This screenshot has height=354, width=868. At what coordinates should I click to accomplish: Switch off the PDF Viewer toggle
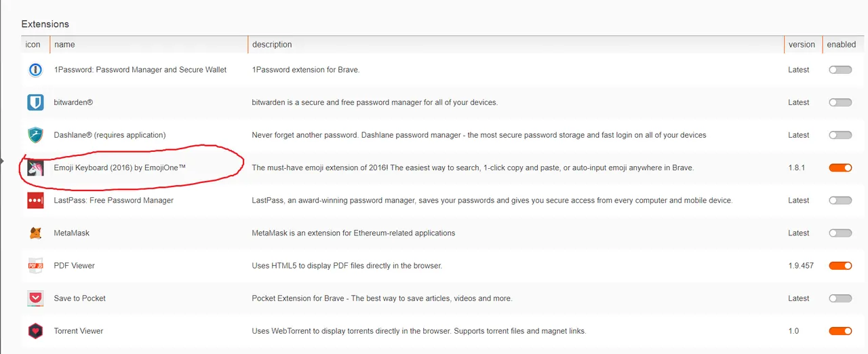click(x=840, y=266)
